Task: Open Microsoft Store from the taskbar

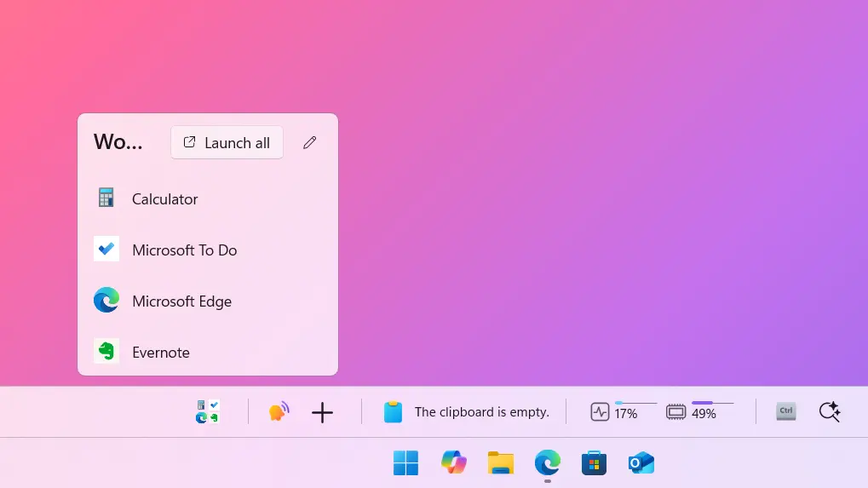Action: point(594,462)
